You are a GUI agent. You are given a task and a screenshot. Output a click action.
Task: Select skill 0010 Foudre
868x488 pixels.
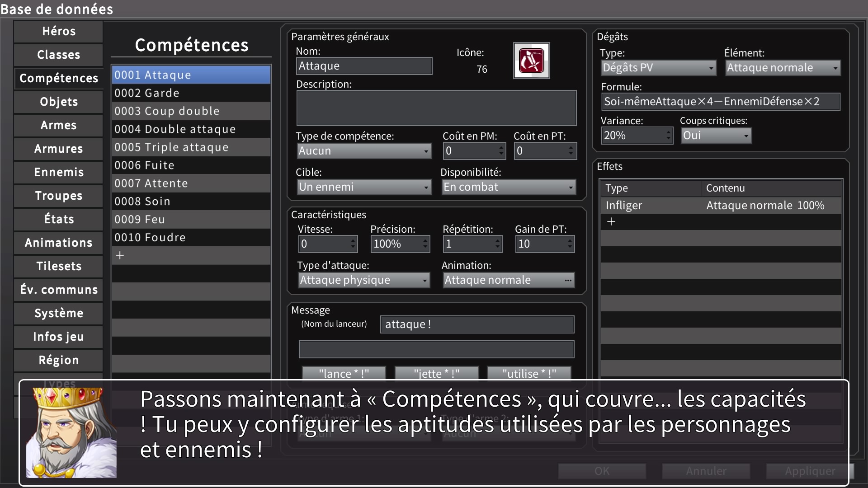191,238
